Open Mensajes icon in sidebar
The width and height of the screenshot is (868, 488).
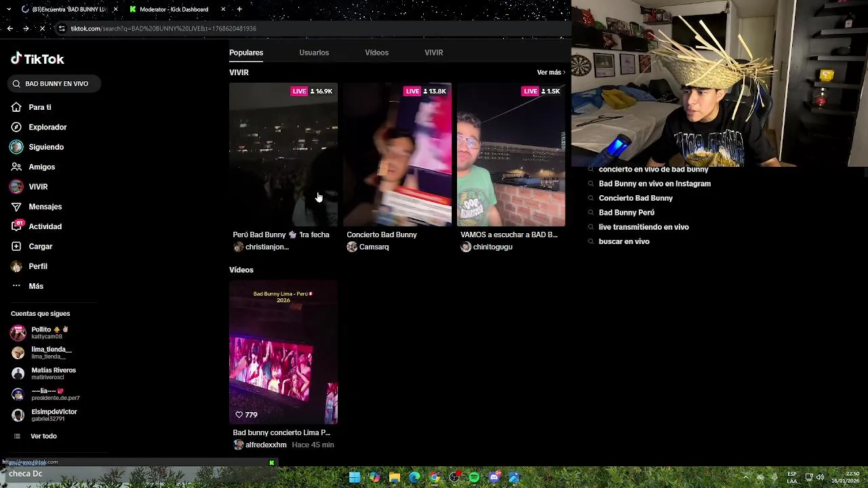(x=16, y=207)
